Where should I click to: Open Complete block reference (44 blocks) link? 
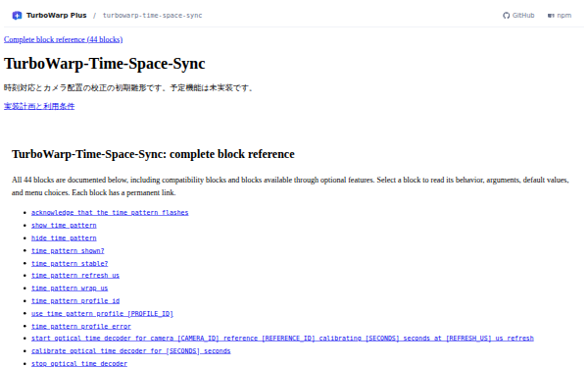(63, 39)
